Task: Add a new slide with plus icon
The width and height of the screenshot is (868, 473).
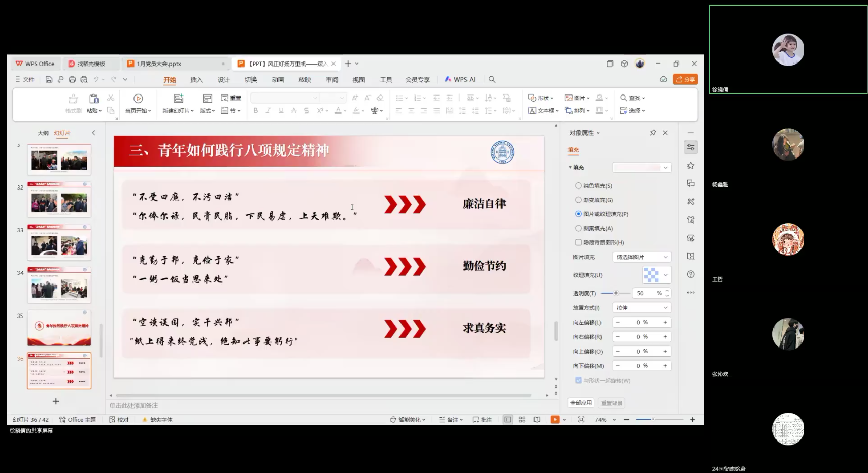Action: [56, 401]
